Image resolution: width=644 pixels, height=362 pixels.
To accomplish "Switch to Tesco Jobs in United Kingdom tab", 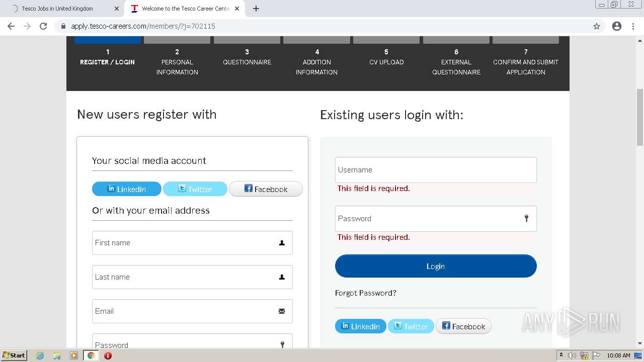I will [63, 9].
